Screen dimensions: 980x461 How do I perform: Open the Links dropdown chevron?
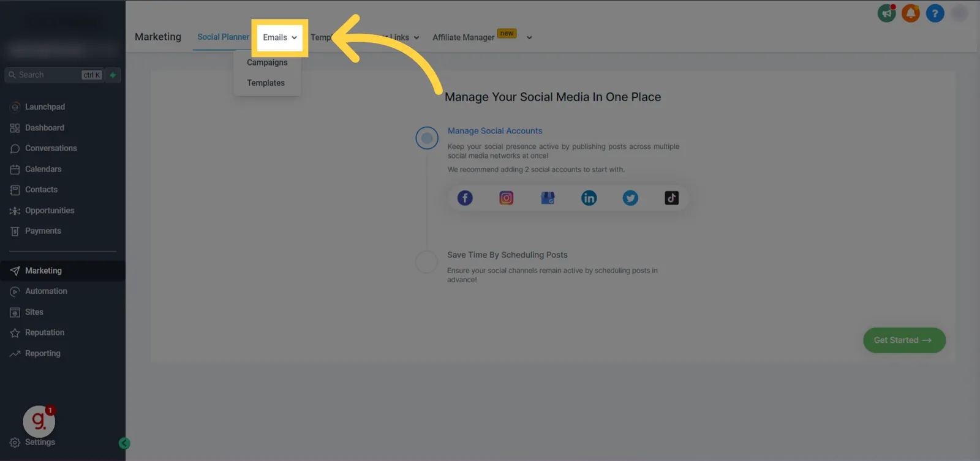(x=417, y=37)
